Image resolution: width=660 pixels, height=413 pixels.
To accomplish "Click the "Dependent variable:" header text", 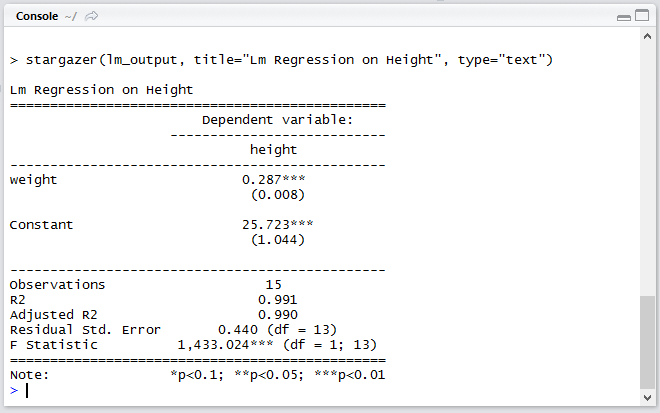I will coord(278,119).
